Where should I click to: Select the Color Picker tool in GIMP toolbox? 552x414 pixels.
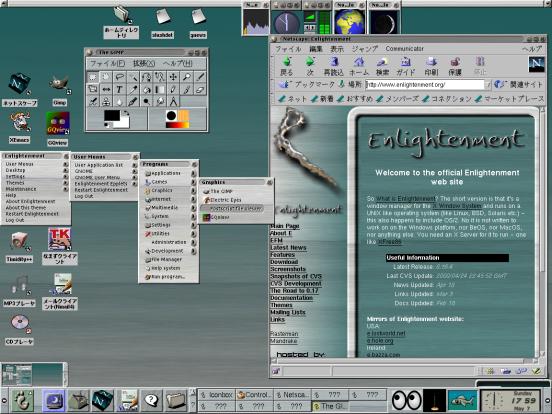coord(133,89)
